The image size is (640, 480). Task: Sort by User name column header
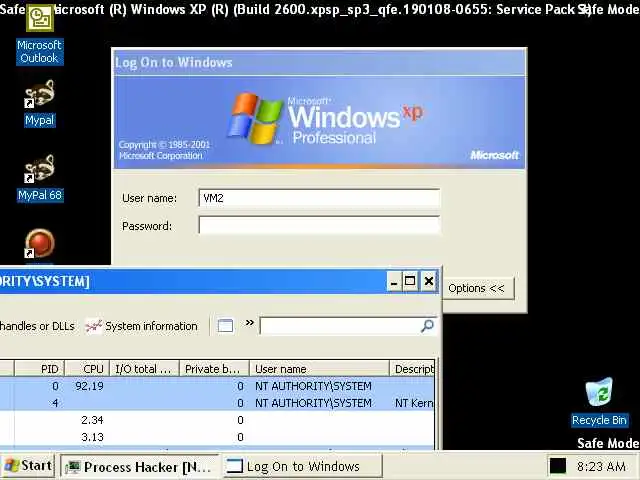(319, 369)
